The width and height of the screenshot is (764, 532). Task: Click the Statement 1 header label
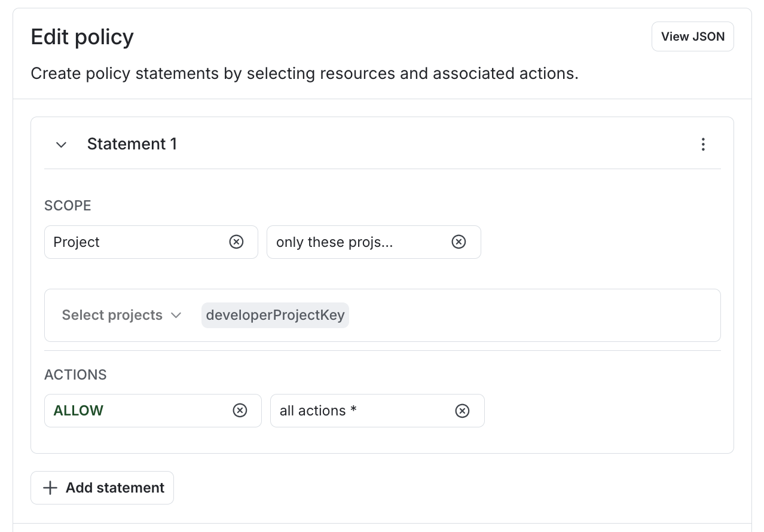click(132, 144)
